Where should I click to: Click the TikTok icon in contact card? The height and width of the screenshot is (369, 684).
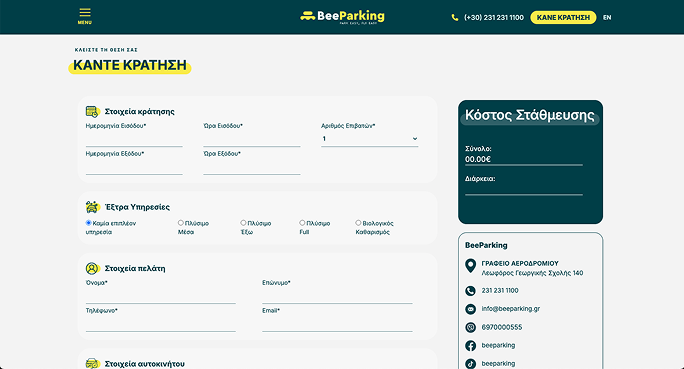click(x=470, y=364)
